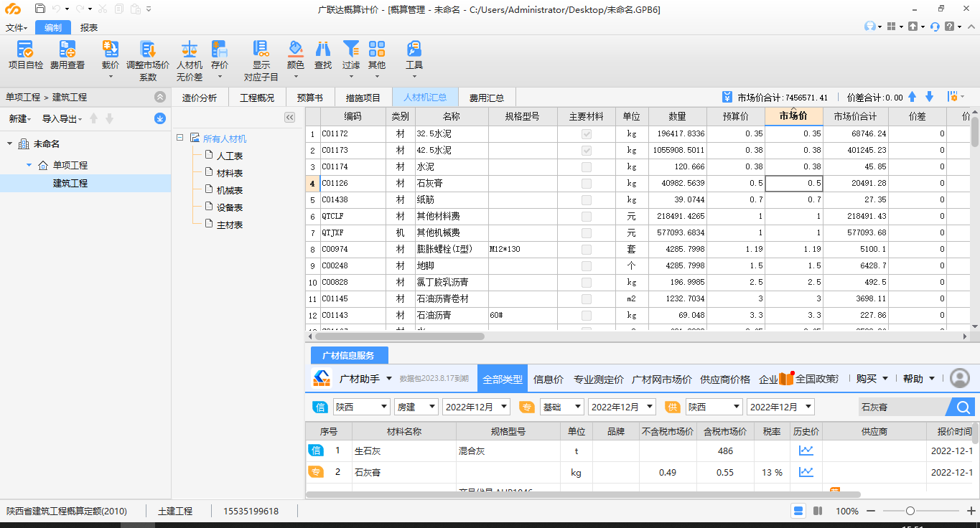Click the 存价 save price icon
Image resolution: width=980 pixels, height=528 pixels.
(x=220, y=49)
